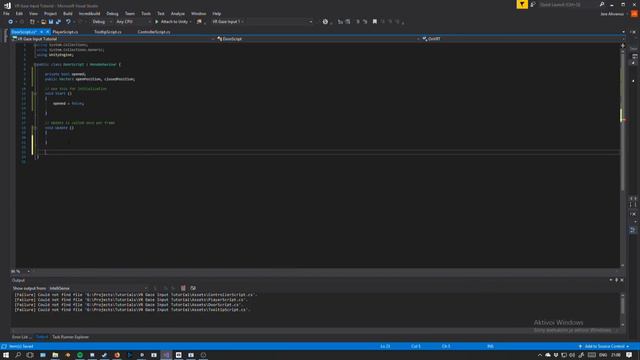
Task: Open the Team menu
Action: click(130, 13)
